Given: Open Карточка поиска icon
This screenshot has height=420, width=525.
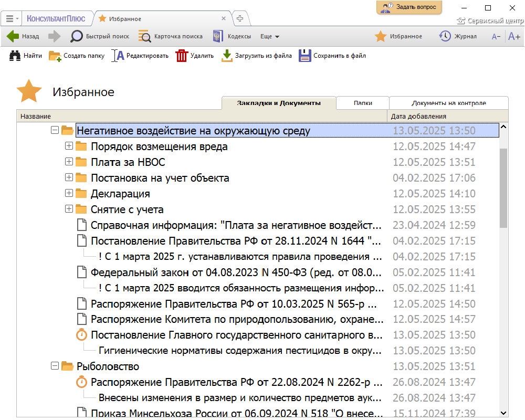Looking at the screenshot, I should [145, 36].
